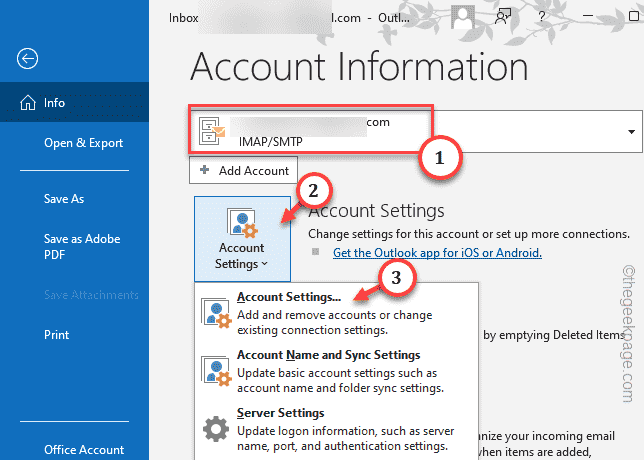Image resolution: width=644 pixels, height=460 pixels.
Task: Open Help question mark icon
Action: coord(542,17)
